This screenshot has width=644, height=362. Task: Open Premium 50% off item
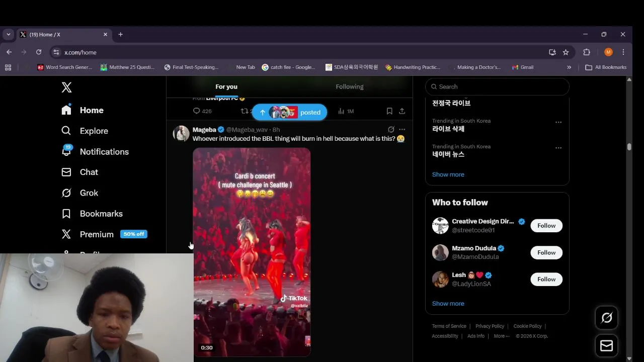tap(104, 234)
